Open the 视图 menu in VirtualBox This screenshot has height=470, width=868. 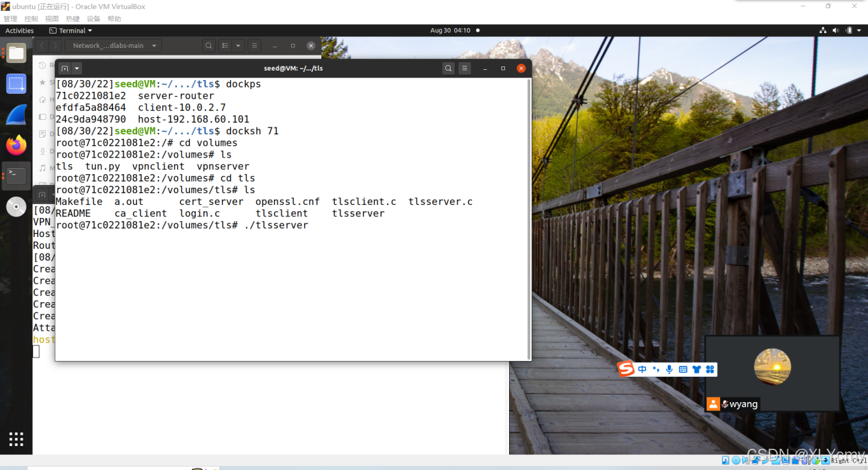point(51,18)
